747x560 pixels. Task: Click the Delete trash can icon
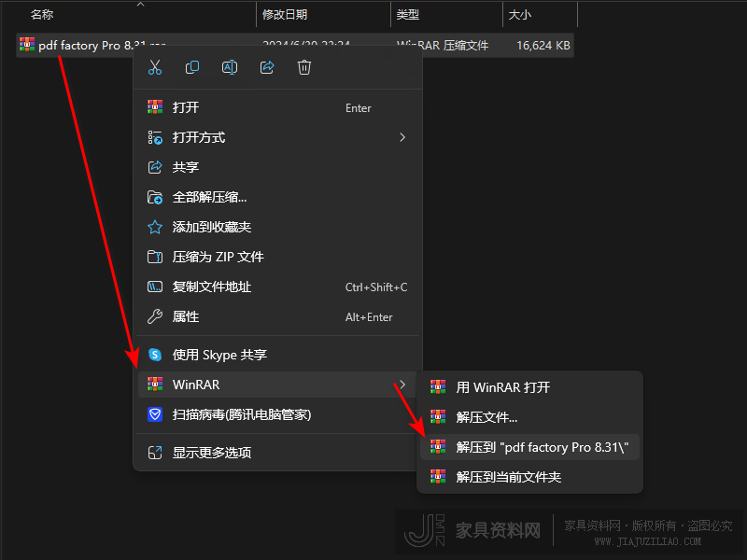tap(304, 67)
